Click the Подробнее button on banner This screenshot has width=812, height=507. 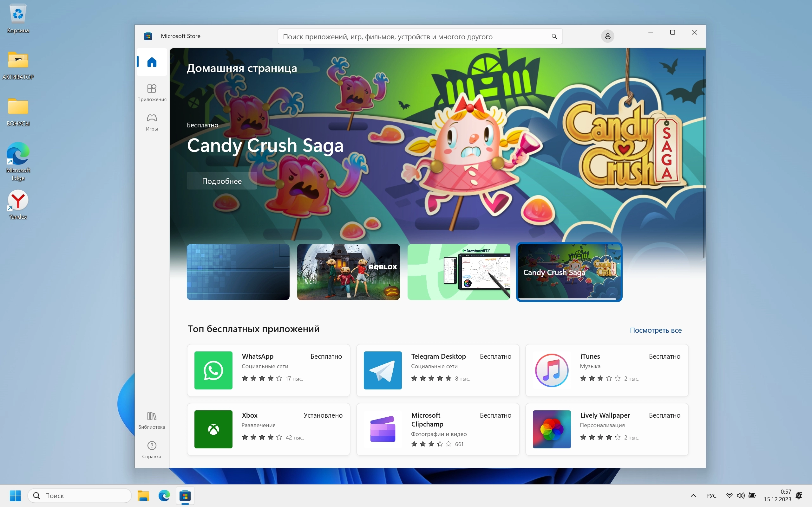(x=222, y=181)
